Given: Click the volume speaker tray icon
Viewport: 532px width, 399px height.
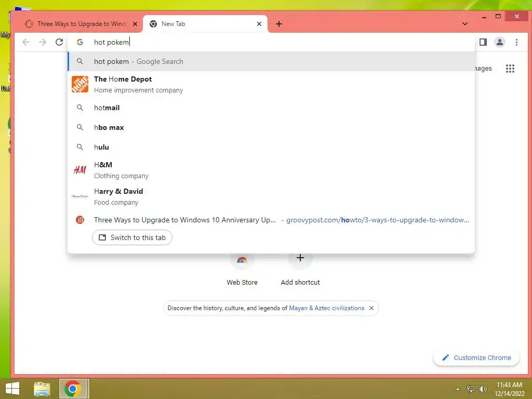Looking at the screenshot, I should (483, 389).
